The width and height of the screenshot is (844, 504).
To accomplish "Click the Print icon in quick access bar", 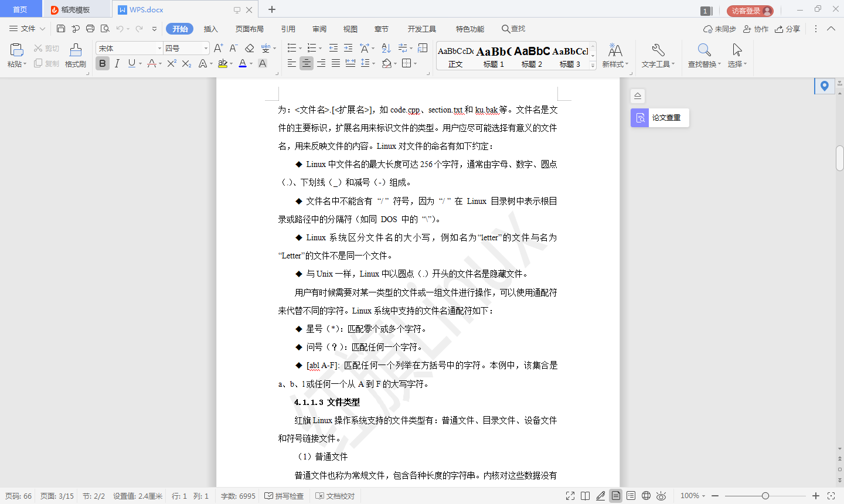I will point(90,29).
